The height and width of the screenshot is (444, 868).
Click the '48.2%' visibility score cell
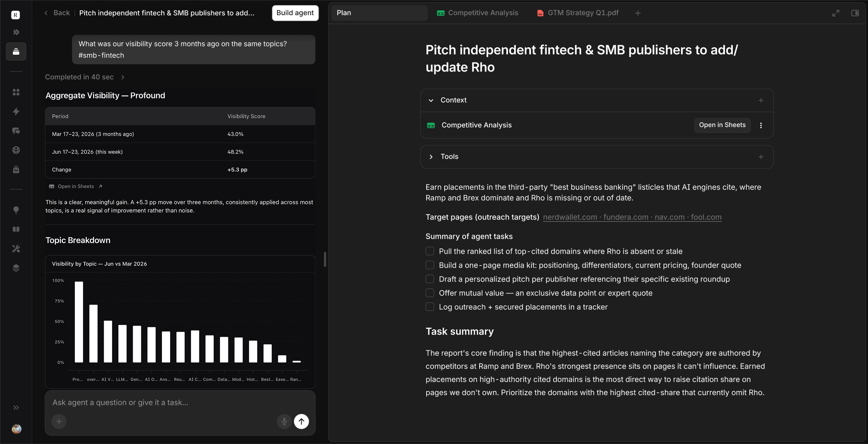(235, 152)
